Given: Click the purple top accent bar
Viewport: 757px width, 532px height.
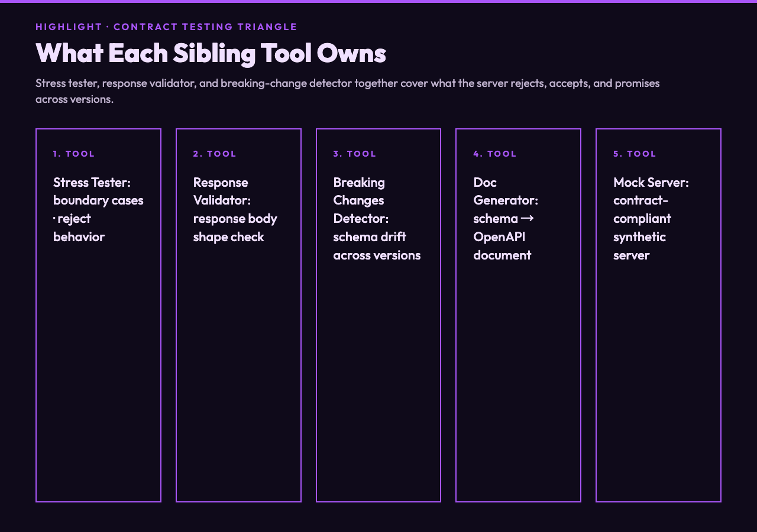Looking at the screenshot, I should (378, 1).
